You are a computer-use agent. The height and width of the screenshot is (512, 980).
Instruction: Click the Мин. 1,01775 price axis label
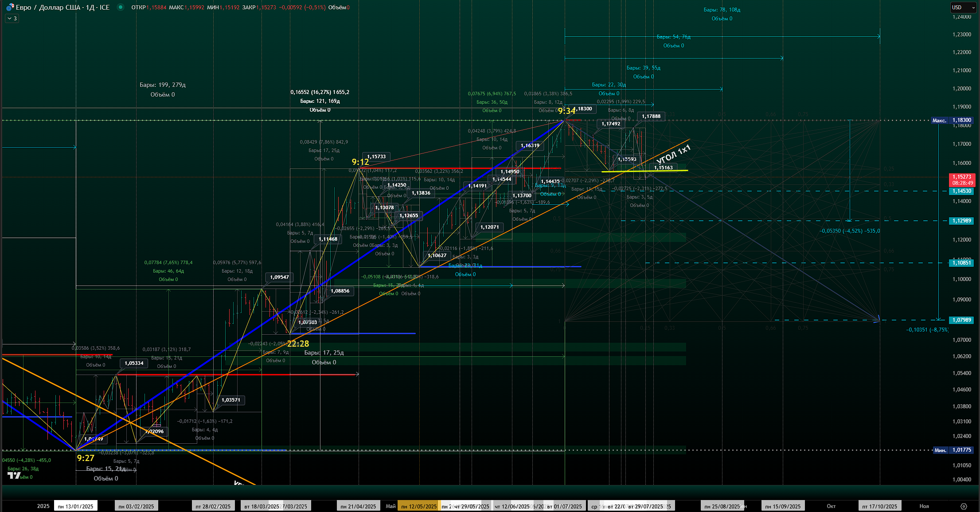click(953, 450)
